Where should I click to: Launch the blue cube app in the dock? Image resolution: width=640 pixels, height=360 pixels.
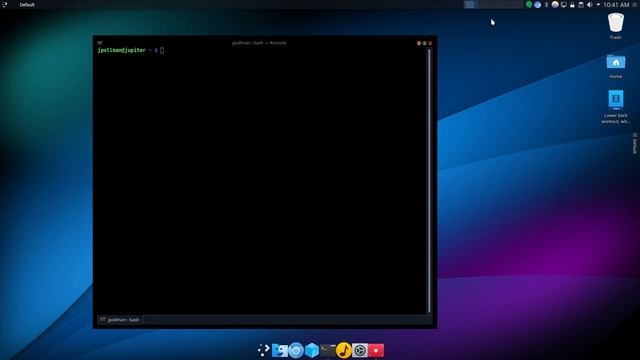point(312,350)
